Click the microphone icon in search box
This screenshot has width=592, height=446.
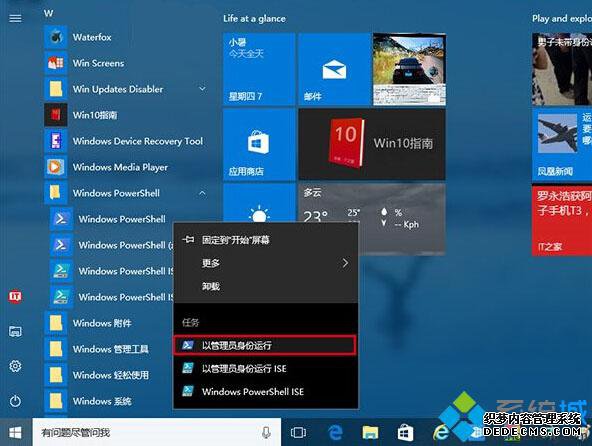click(x=266, y=433)
